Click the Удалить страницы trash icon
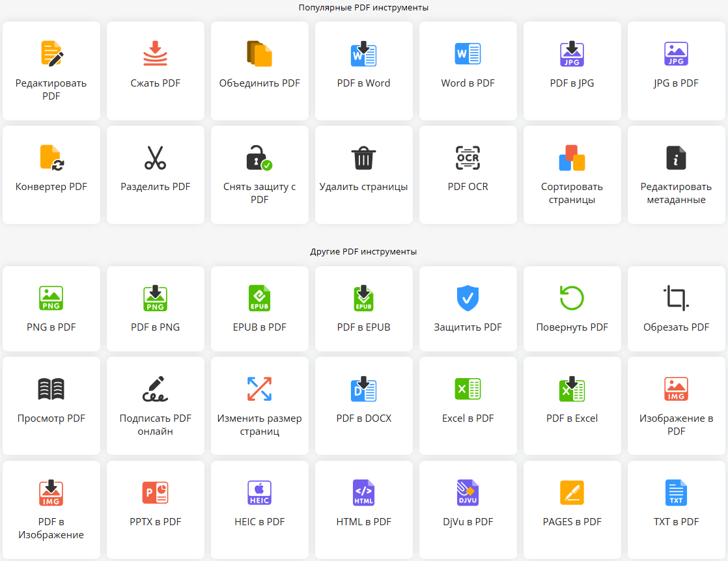The width and height of the screenshot is (728, 561). click(x=363, y=157)
